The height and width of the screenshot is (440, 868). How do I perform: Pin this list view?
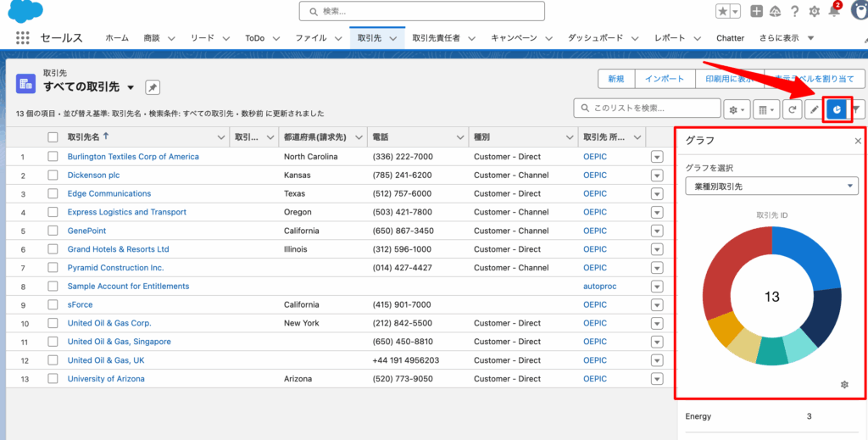pos(153,87)
